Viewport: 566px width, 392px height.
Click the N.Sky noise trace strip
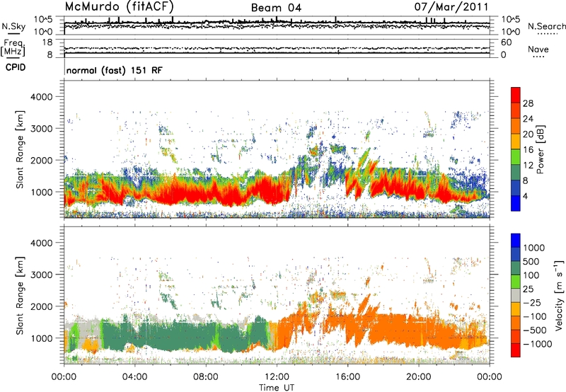pos(277,25)
